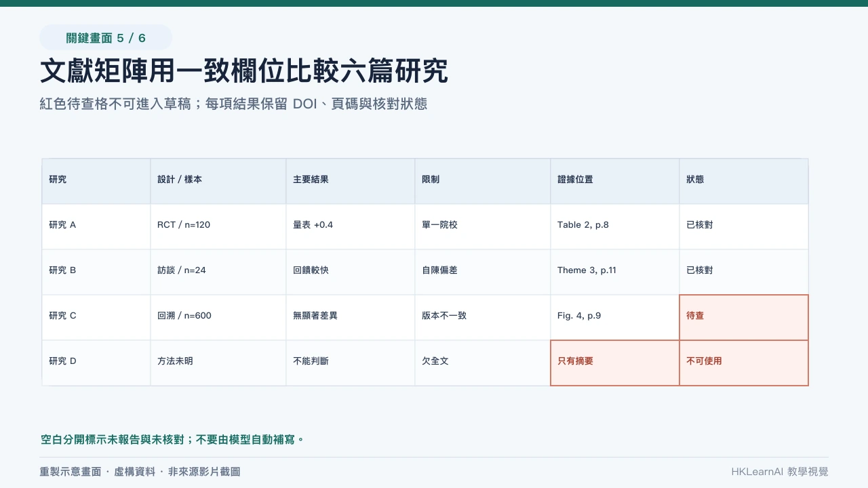Click the 回饋較快 cell
Image resolution: width=868 pixels, height=488 pixels.
pyautogui.click(x=351, y=272)
